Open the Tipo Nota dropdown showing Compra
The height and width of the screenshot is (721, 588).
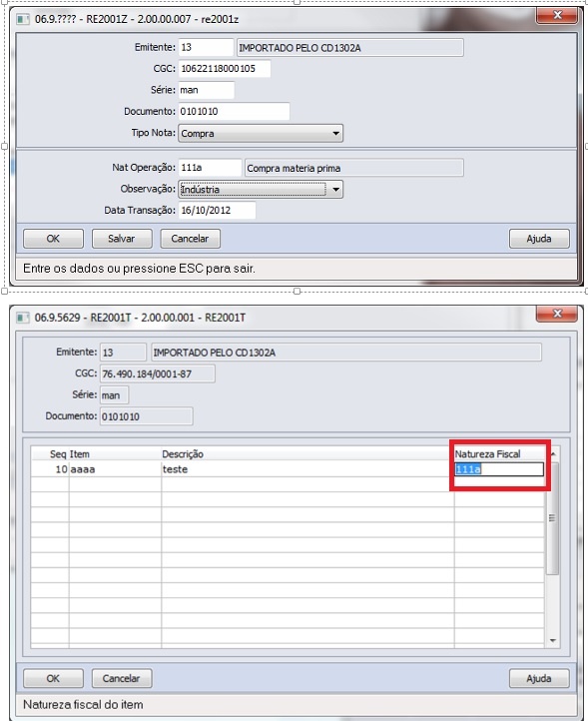pyautogui.click(x=261, y=134)
